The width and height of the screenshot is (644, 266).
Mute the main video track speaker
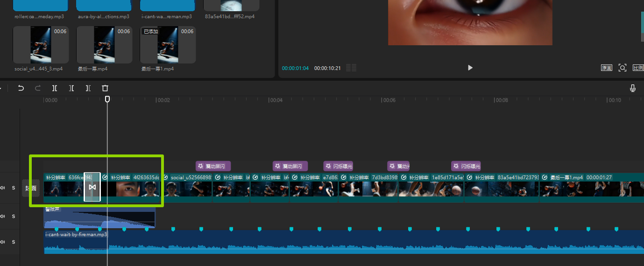[x=3, y=188]
